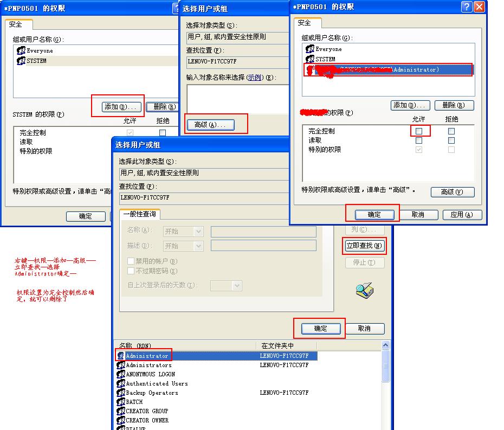Click 停止(T) button
Screen dimensions: 504x430
coord(365,262)
